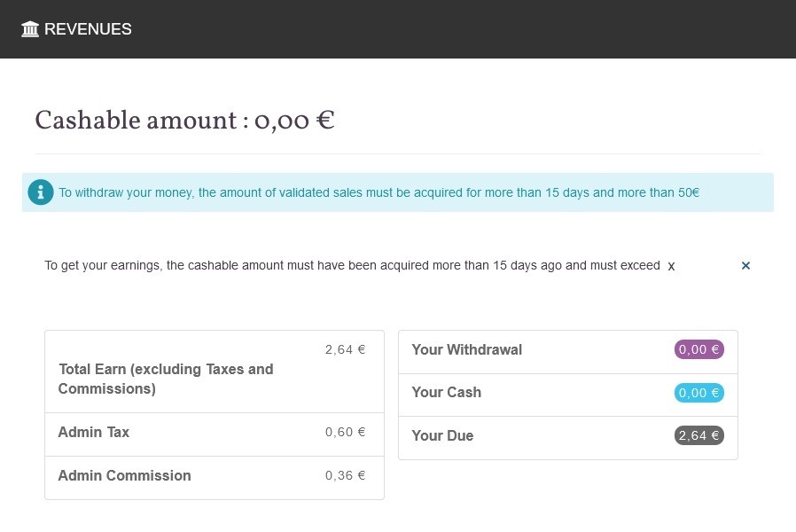Click the 2,64 € Total Earn value

pyautogui.click(x=345, y=349)
